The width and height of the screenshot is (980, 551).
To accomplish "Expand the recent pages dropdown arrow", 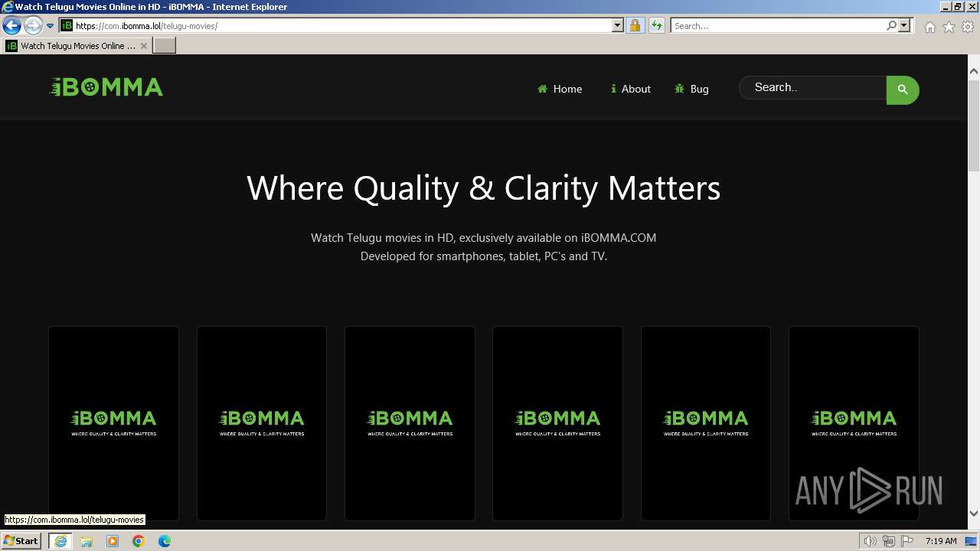I will (x=50, y=25).
